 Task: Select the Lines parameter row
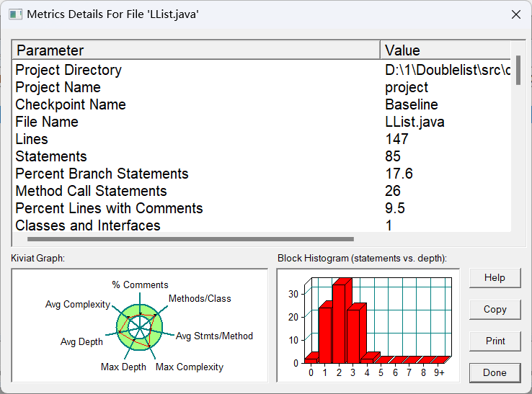[x=261, y=139]
